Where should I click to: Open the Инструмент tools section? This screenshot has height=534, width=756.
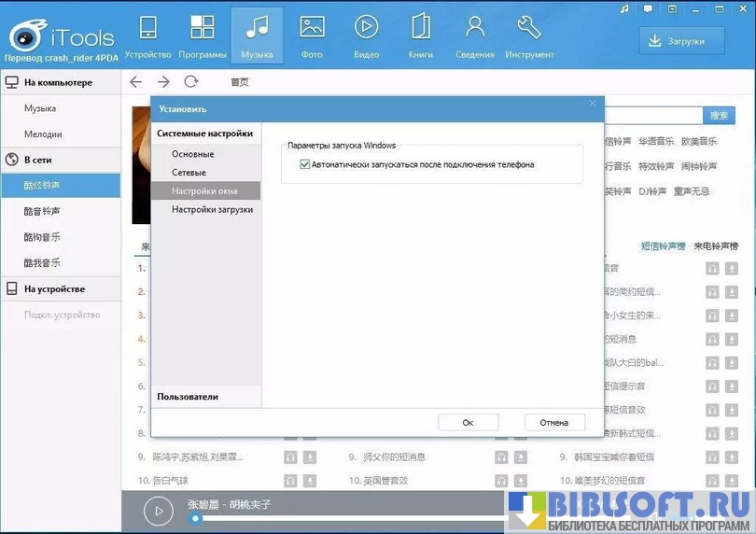tap(529, 35)
